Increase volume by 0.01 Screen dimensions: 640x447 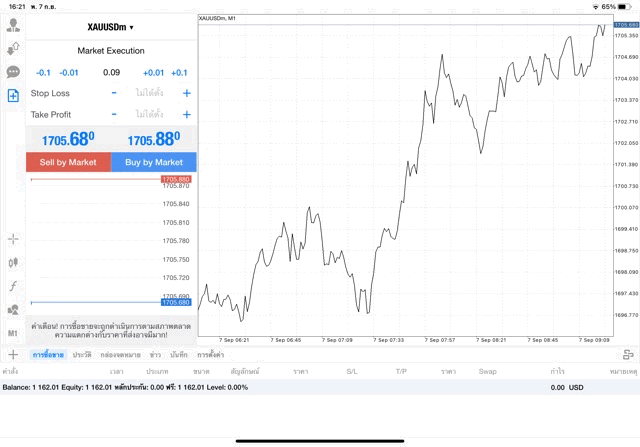point(153,72)
